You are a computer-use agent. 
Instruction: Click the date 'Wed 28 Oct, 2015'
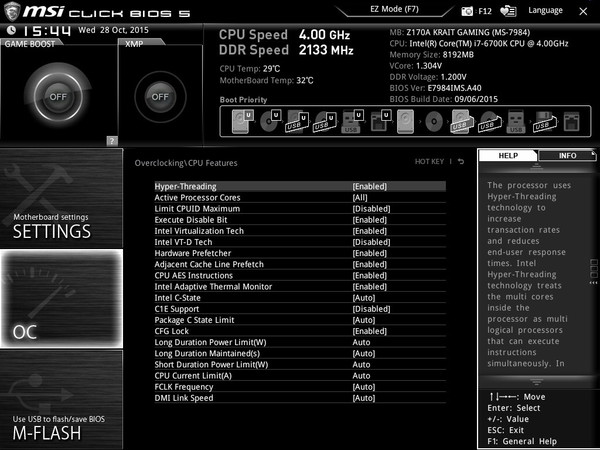pyautogui.click(x=113, y=30)
